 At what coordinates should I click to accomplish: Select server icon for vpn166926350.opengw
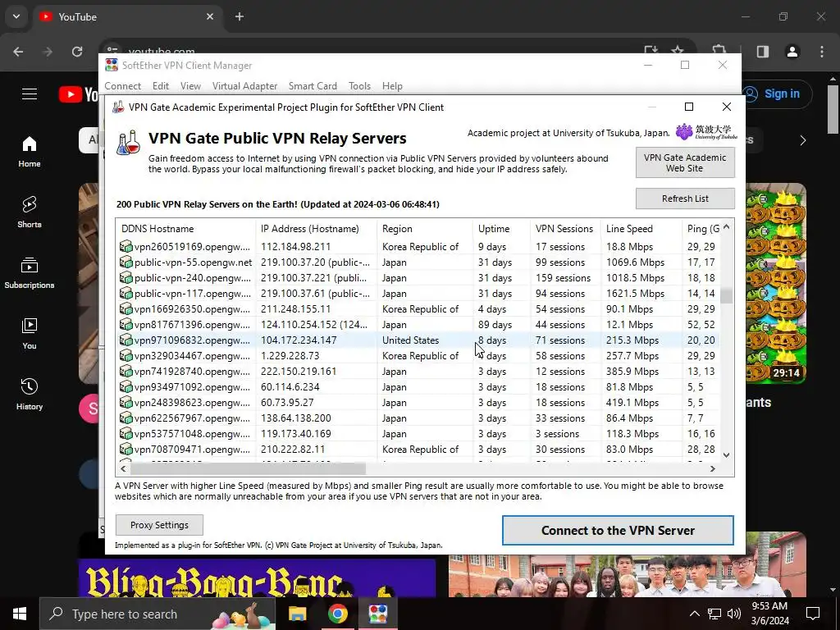[x=126, y=308]
